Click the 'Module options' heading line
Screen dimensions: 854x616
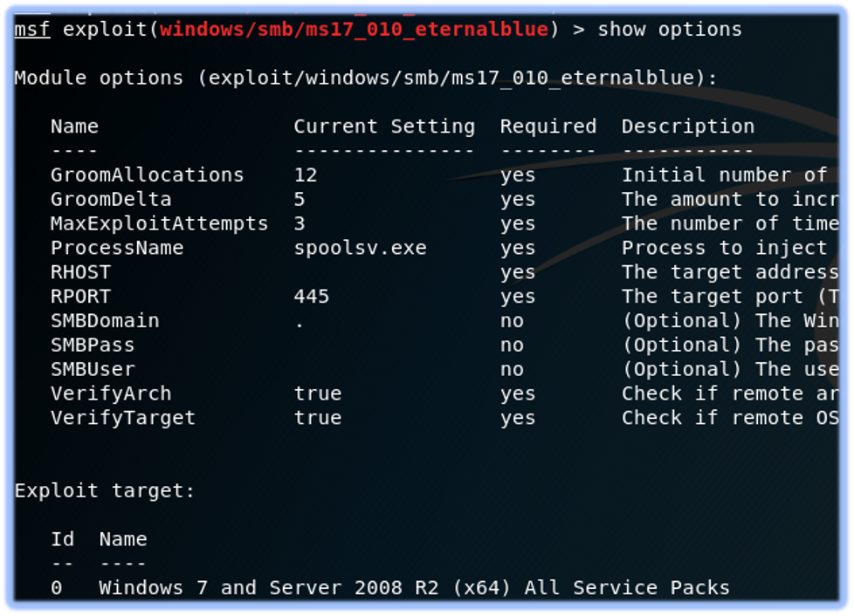point(366,79)
